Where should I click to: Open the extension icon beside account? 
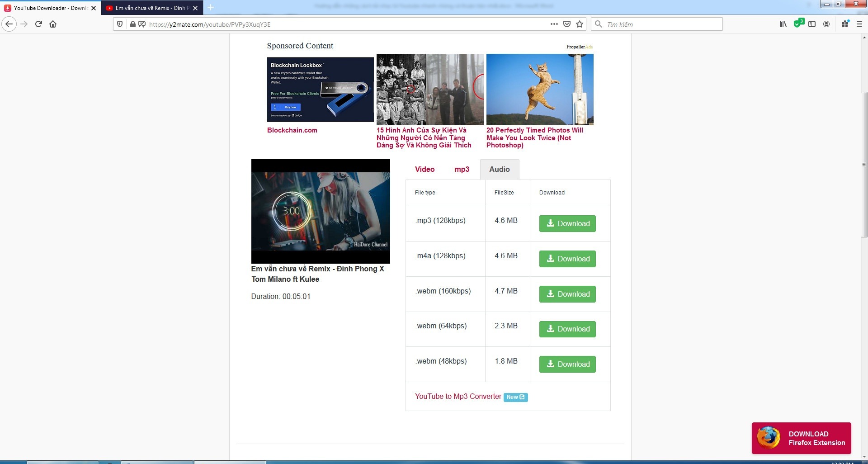pos(845,24)
